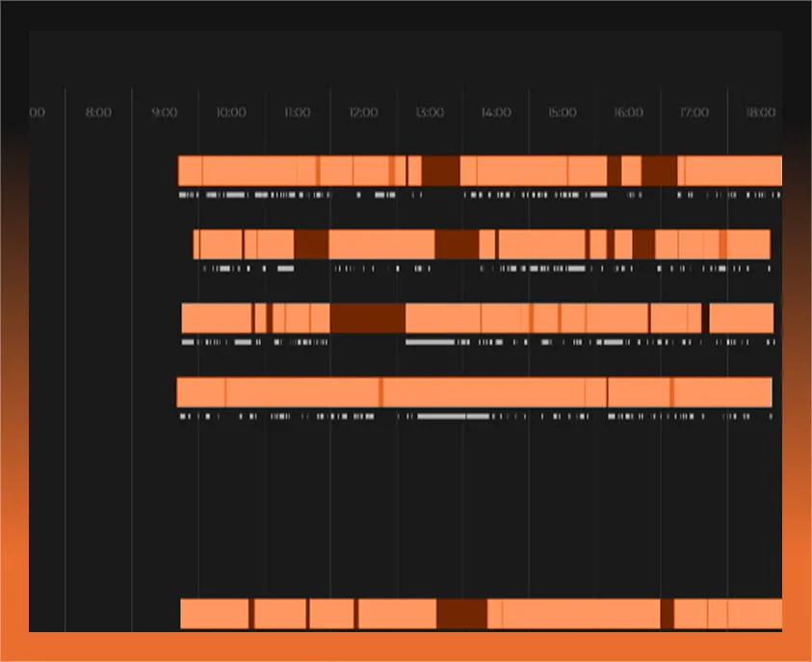Click the 15:00 time label
812x662 pixels.
pos(562,113)
